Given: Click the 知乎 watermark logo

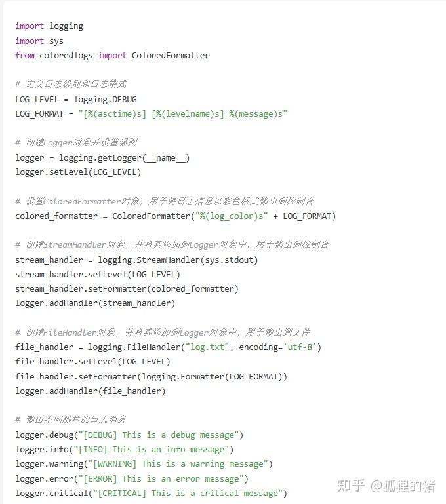Looking at the screenshot, I should pyautogui.click(x=350, y=486).
